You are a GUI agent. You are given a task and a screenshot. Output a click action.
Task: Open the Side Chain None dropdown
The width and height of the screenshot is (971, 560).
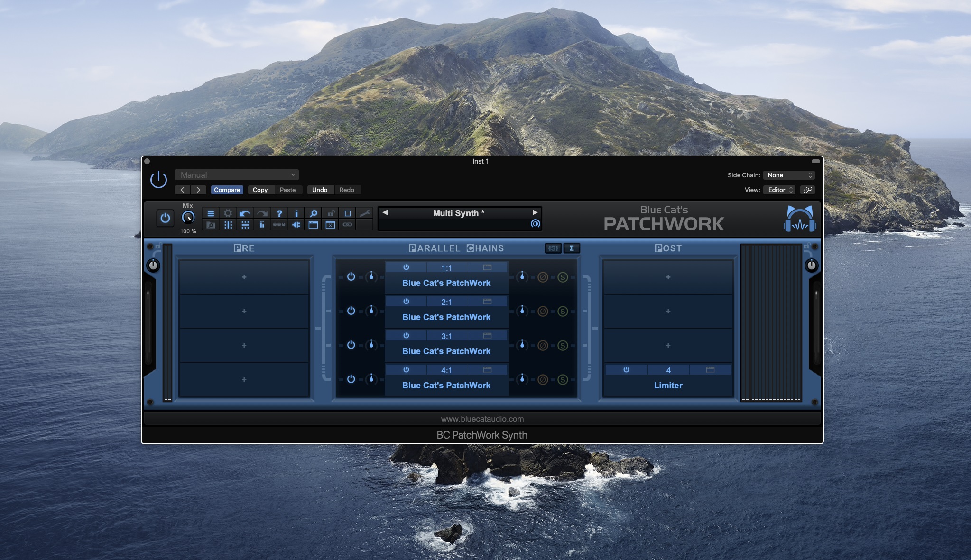pos(789,175)
